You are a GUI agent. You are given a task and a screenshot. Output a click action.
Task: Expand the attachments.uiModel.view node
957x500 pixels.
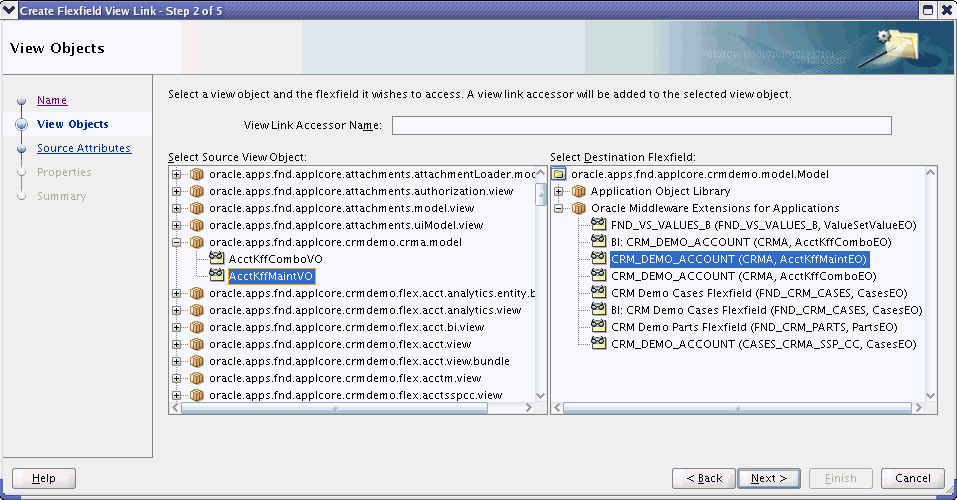coord(176,225)
